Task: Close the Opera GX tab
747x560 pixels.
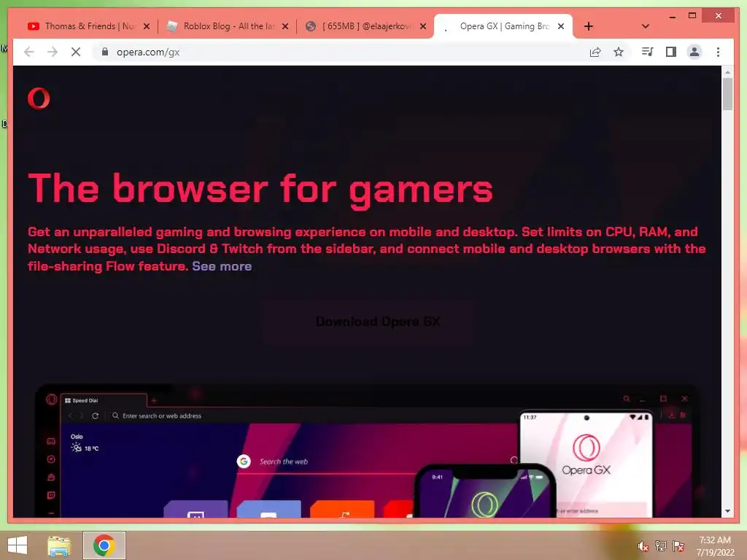Action: pos(561,26)
